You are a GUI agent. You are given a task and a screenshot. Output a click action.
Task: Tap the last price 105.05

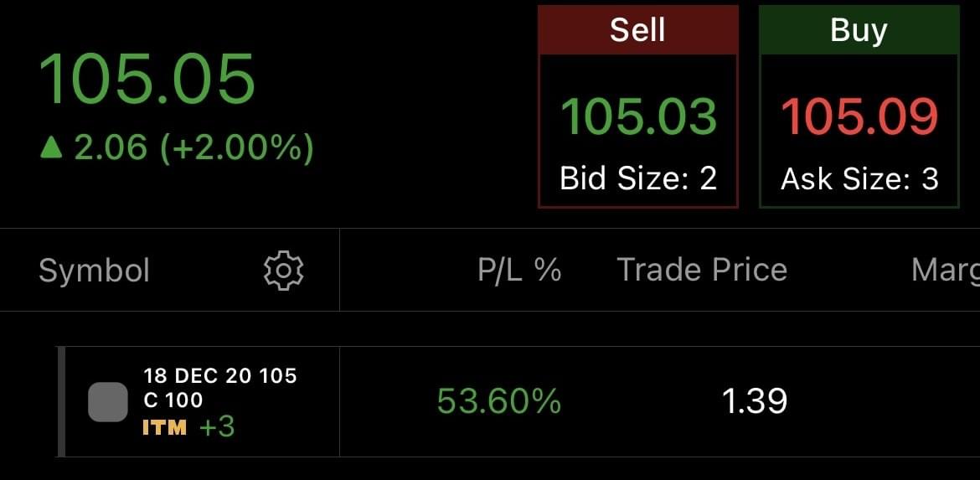click(147, 78)
